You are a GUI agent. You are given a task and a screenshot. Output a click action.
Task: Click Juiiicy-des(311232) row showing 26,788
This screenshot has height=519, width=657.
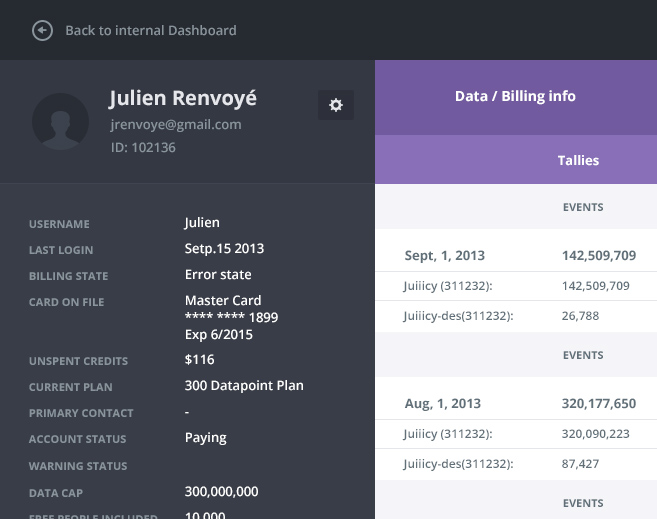coord(516,316)
